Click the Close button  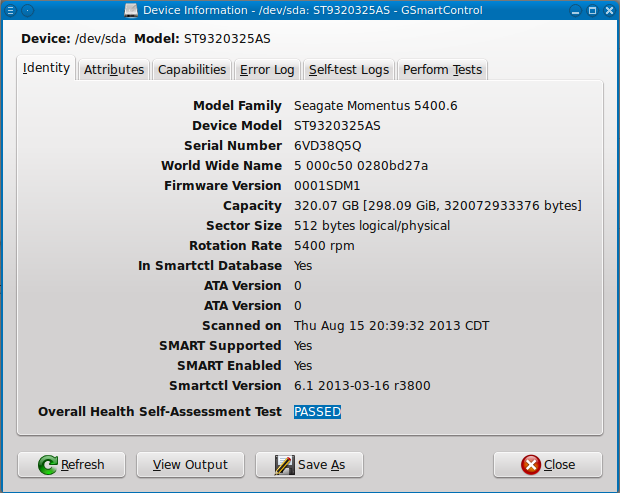pos(548,465)
